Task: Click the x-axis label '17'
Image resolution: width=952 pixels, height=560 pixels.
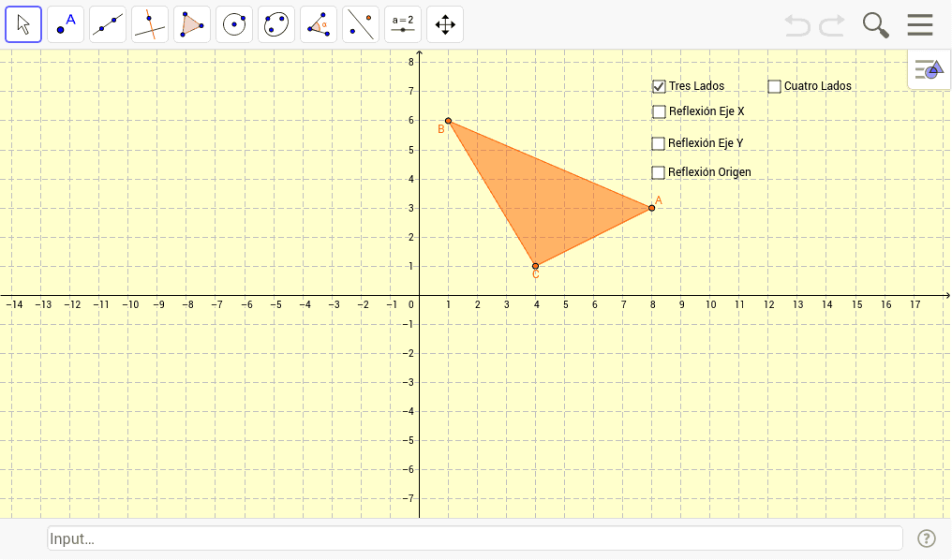Action: coord(915,304)
